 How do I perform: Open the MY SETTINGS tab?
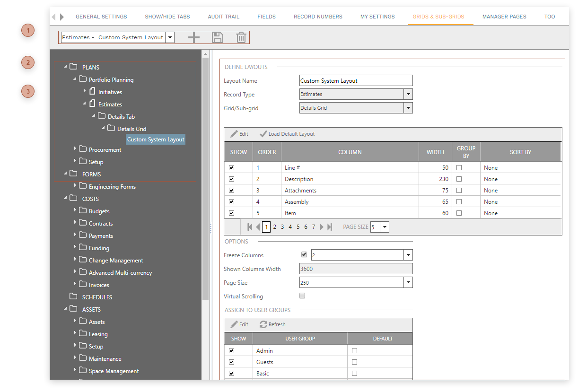coord(377,16)
